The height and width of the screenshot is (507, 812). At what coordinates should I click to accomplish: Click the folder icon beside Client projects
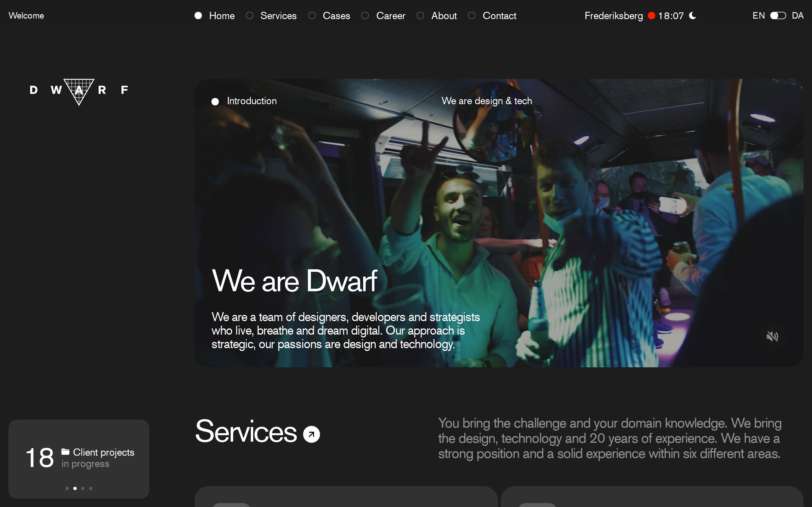point(65,452)
